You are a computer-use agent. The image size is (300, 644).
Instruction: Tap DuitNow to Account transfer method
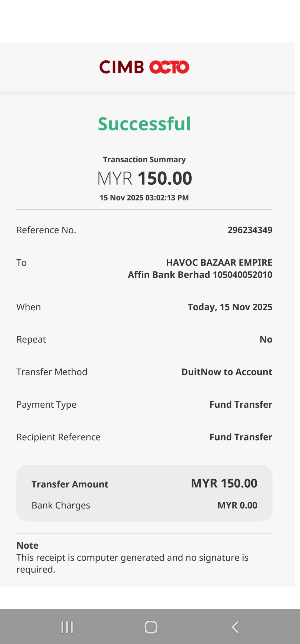(x=227, y=372)
